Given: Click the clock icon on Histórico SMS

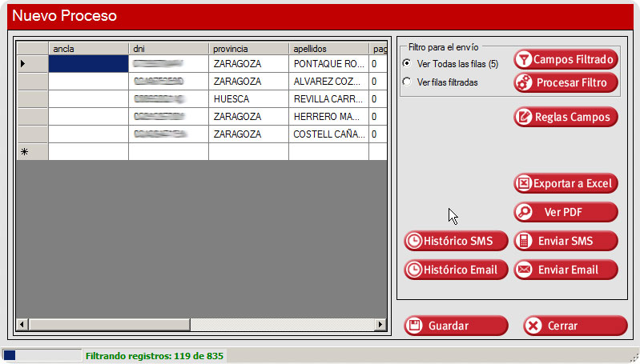Looking at the screenshot, I should (x=415, y=242).
